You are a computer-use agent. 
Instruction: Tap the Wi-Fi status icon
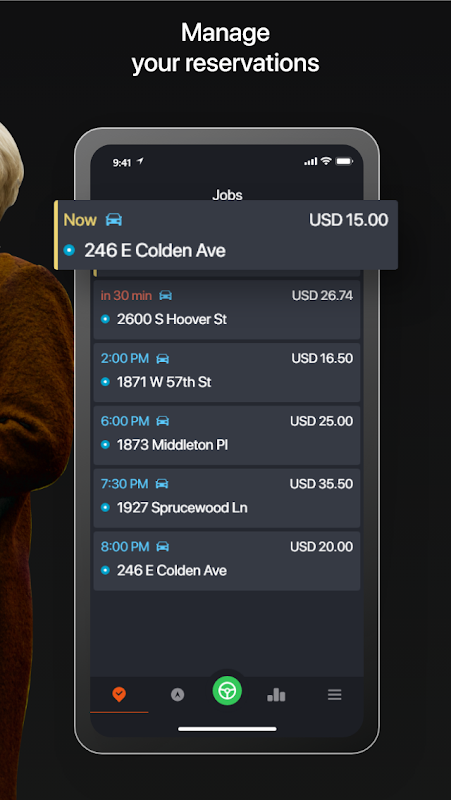[x=326, y=161]
